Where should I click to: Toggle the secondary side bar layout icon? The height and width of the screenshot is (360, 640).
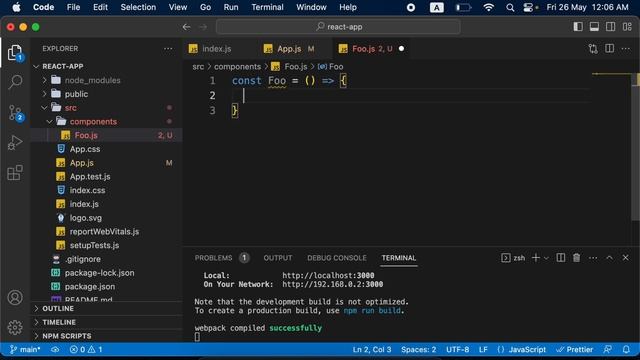coord(611,27)
